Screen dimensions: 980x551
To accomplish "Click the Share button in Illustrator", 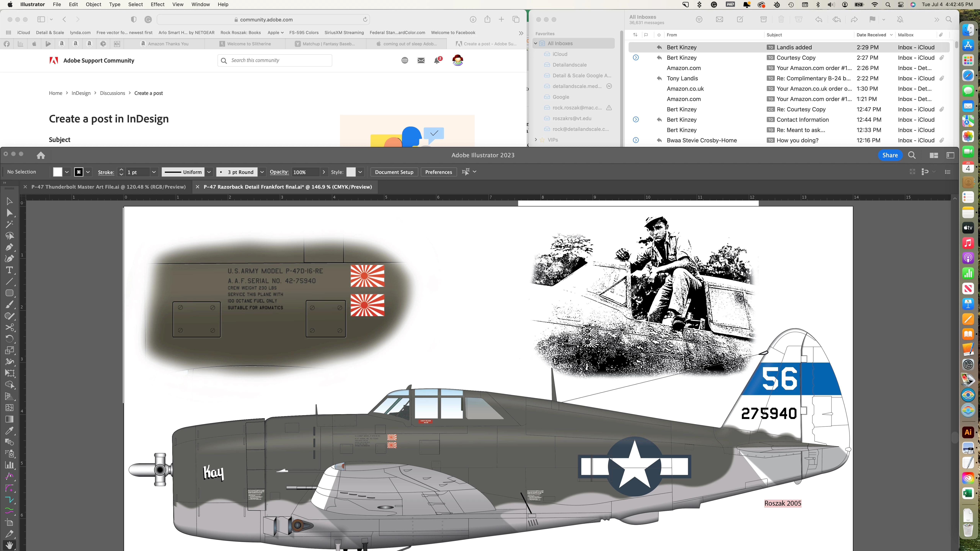I will [x=890, y=155].
